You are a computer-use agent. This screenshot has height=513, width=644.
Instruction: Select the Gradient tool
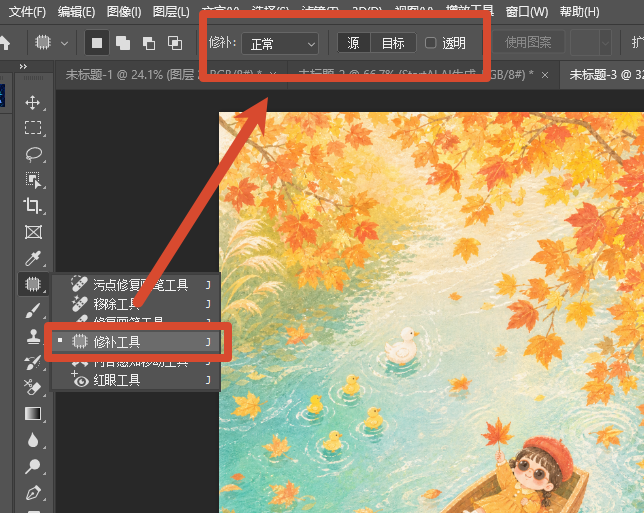(33, 414)
